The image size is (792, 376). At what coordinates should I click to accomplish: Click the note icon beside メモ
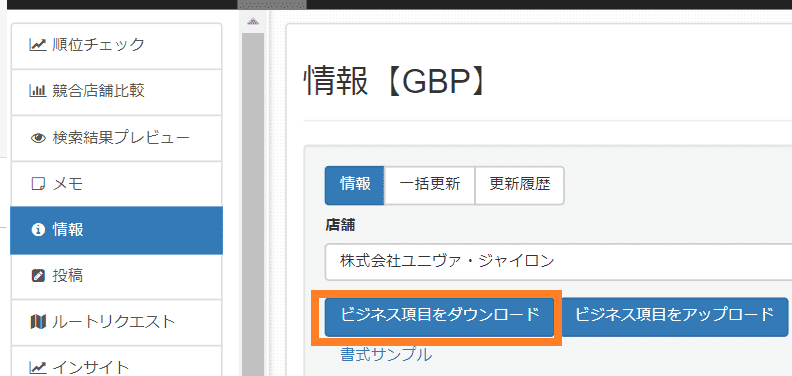point(38,184)
